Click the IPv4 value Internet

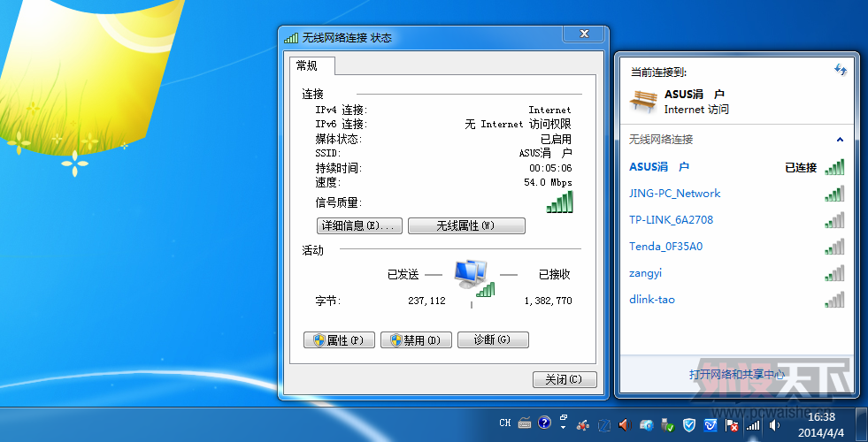coord(549,110)
